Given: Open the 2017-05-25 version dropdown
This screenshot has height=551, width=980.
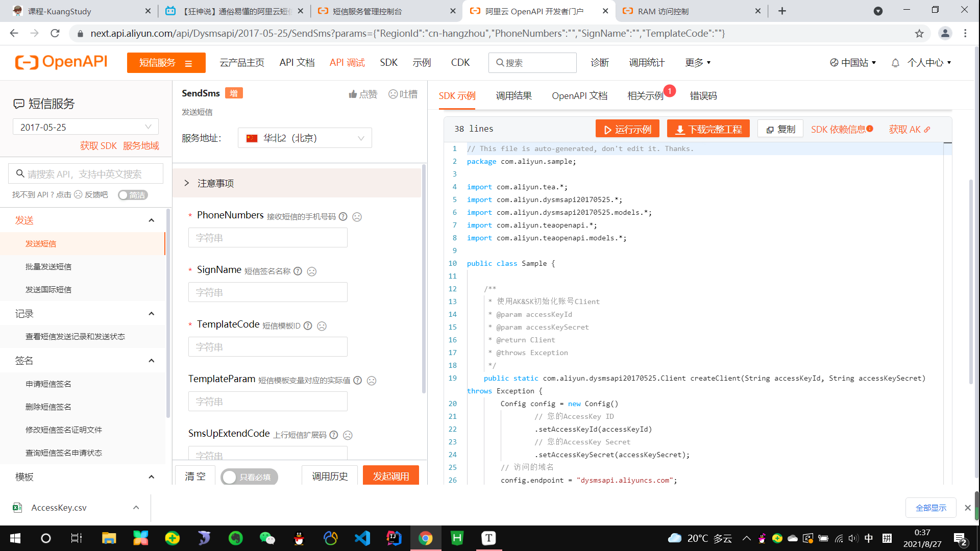Looking at the screenshot, I should pos(86,127).
